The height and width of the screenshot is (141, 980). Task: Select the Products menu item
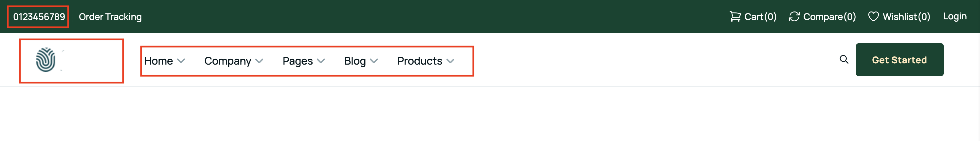point(420,61)
